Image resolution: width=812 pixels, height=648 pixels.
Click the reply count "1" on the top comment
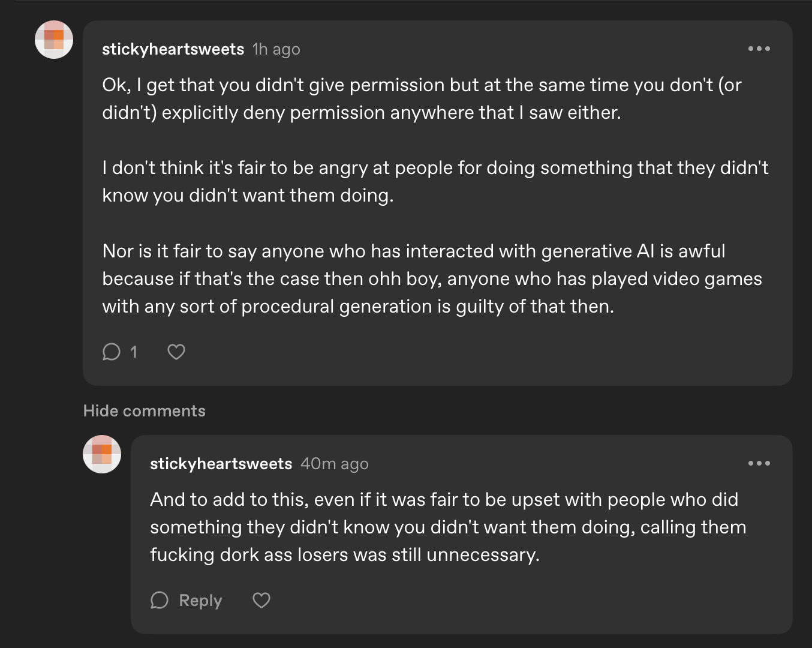tap(134, 352)
